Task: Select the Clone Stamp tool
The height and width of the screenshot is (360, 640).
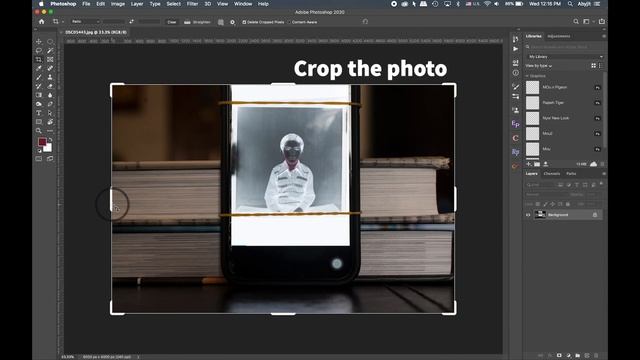Action: tap(50, 77)
